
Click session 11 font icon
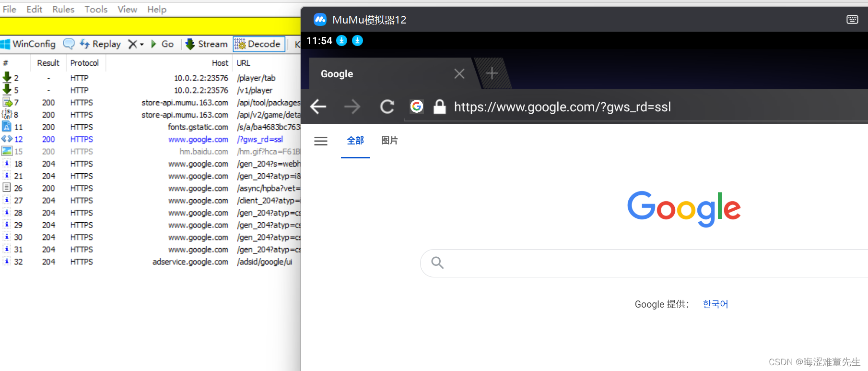7,126
